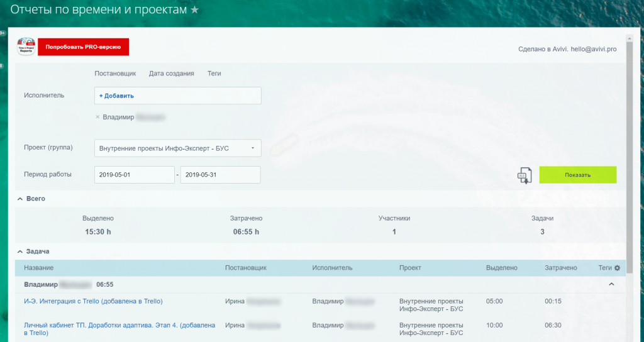Screen dimensions: 644x342
Task: Open tags settings gear in table header
Action: [617, 268]
